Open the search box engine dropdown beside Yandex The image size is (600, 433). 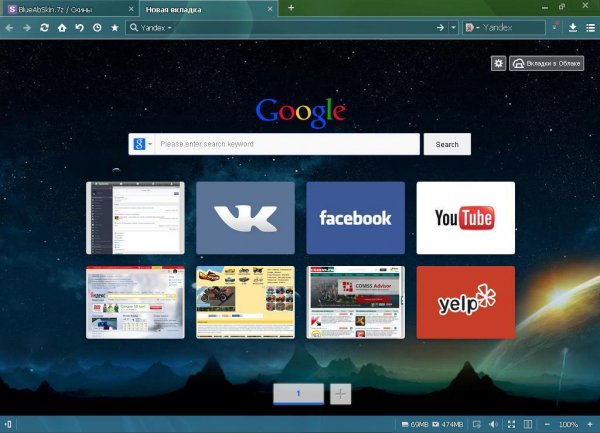[x=473, y=28]
